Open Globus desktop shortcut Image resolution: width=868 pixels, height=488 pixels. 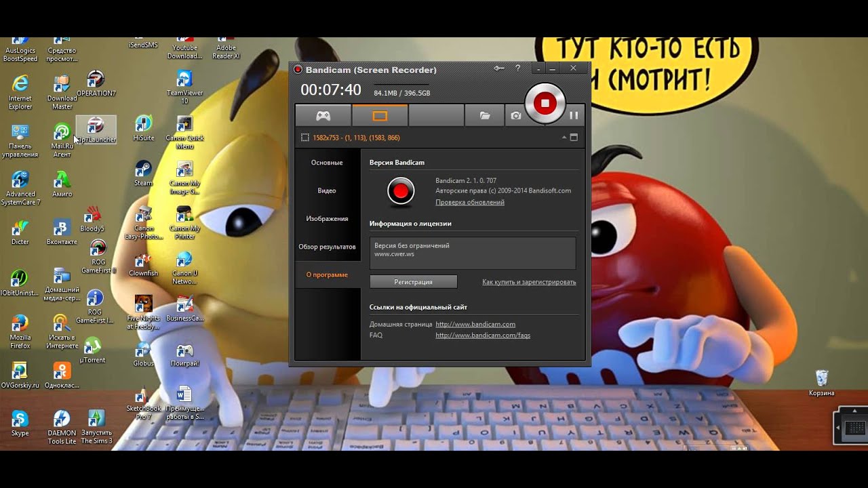144,354
